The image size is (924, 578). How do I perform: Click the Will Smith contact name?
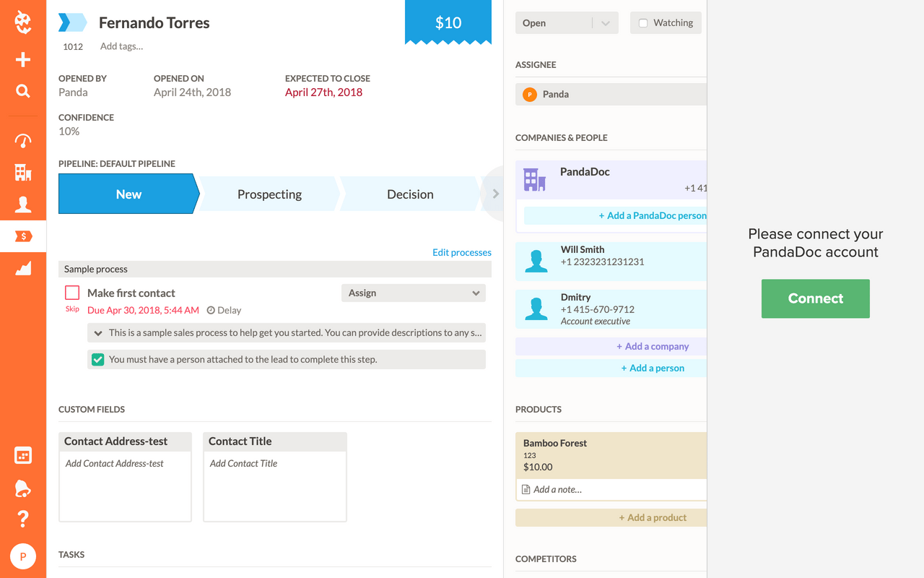coord(583,249)
